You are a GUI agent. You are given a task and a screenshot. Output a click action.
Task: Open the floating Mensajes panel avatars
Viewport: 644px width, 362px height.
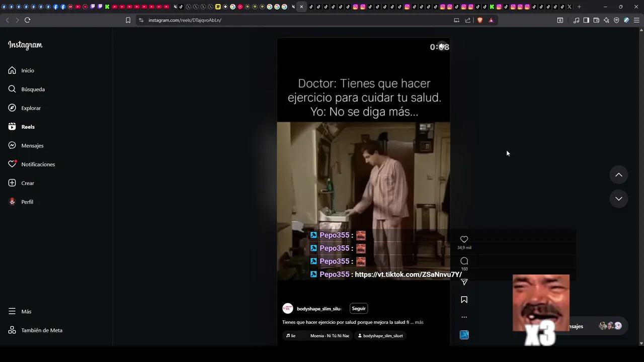[610, 326]
